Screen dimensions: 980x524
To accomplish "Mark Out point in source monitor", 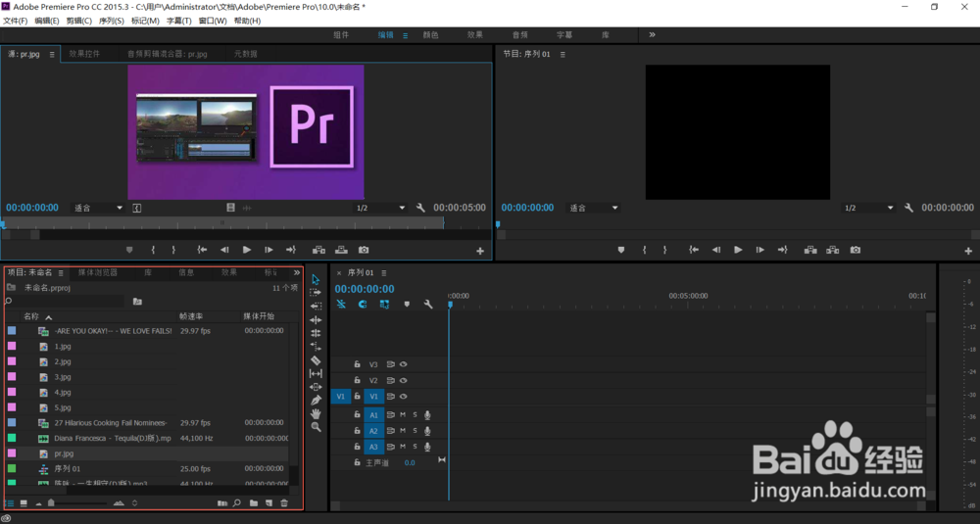I will 173,250.
